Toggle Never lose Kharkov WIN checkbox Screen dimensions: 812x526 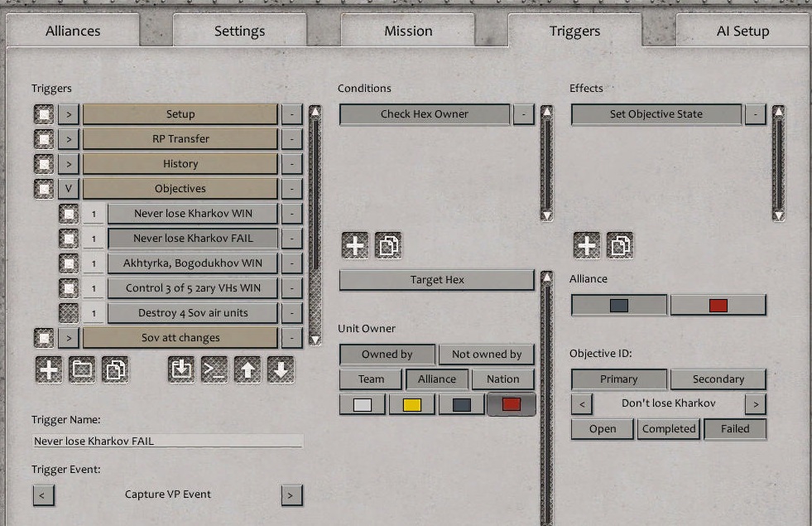tap(69, 214)
